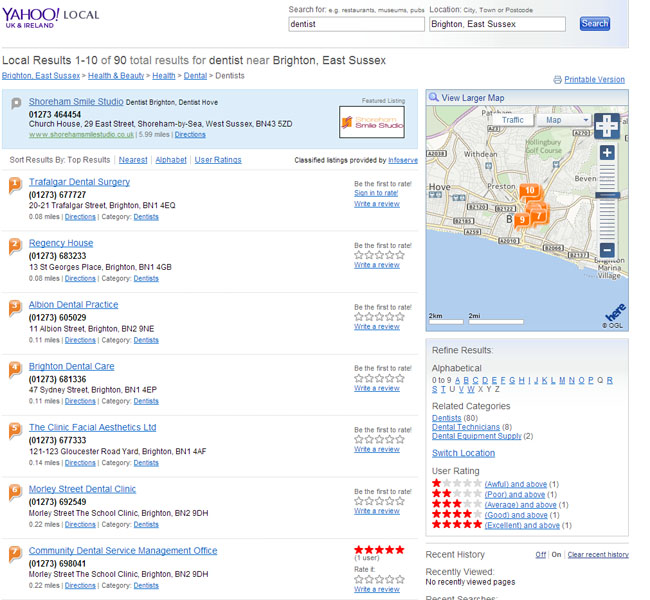The width and height of the screenshot is (650, 600).
Task: Click the Shoreham Smile Studio logo thumbnail
Action: click(372, 122)
